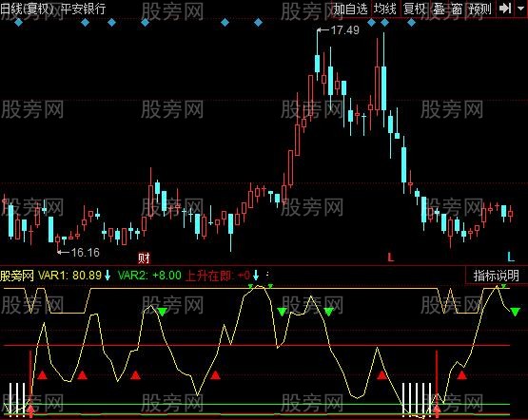Click the 上升在即 signal label
The width and height of the screenshot is (528, 420).
pyautogui.click(x=207, y=276)
